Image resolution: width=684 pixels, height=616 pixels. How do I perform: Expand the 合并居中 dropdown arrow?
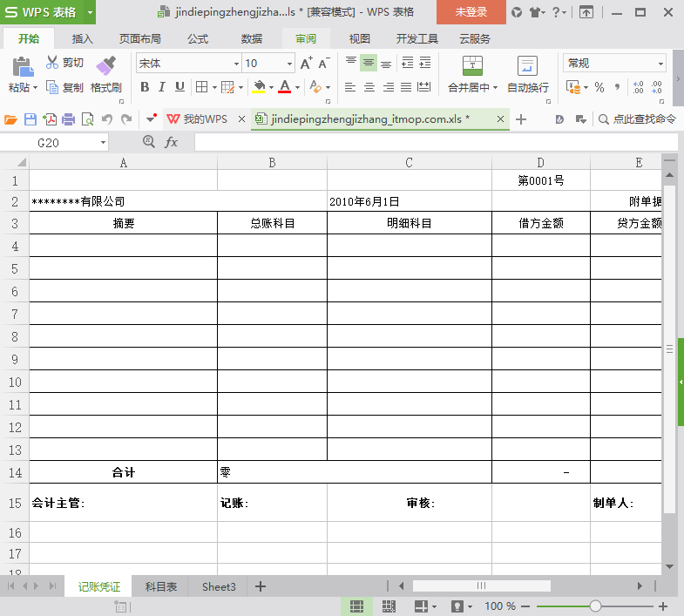(x=495, y=87)
